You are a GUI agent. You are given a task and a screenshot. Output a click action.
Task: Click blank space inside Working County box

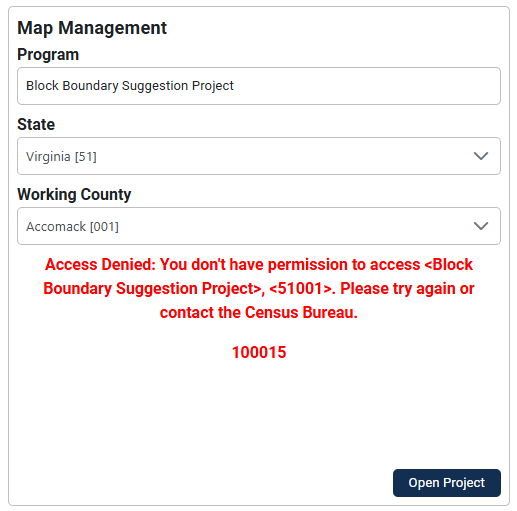point(293,226)
